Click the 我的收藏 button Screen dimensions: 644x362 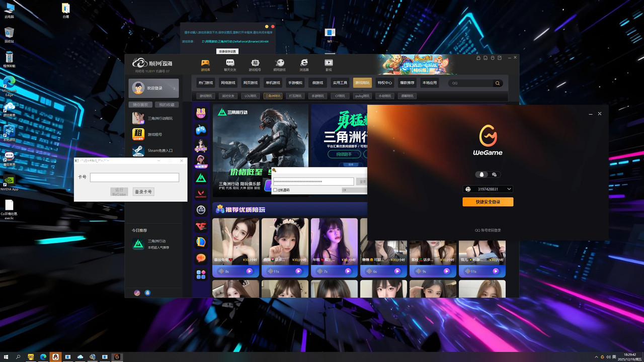167,105
